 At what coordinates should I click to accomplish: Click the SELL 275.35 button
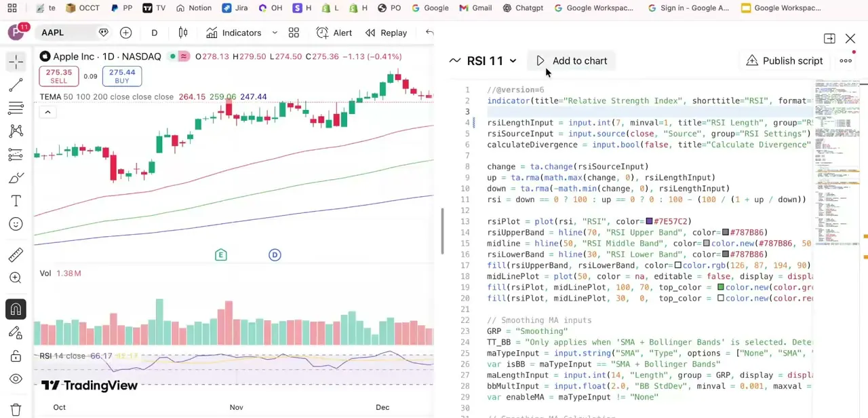click(x=59, y=76)
